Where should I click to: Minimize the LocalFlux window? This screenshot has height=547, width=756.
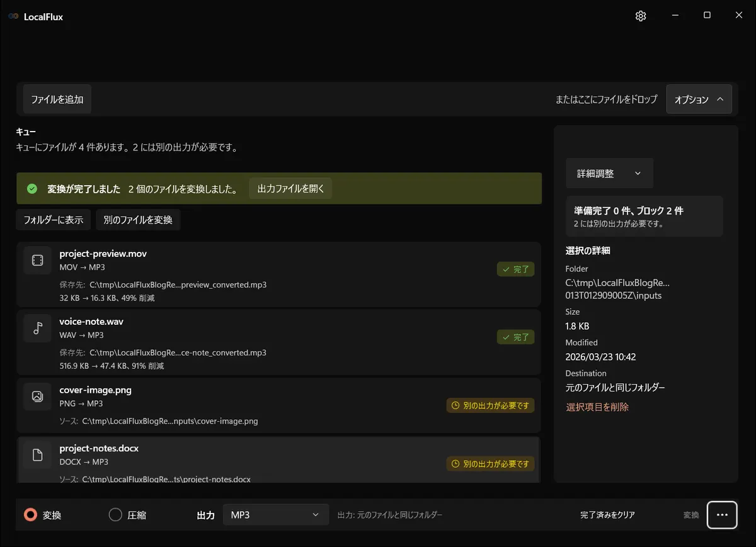point(675,16)
